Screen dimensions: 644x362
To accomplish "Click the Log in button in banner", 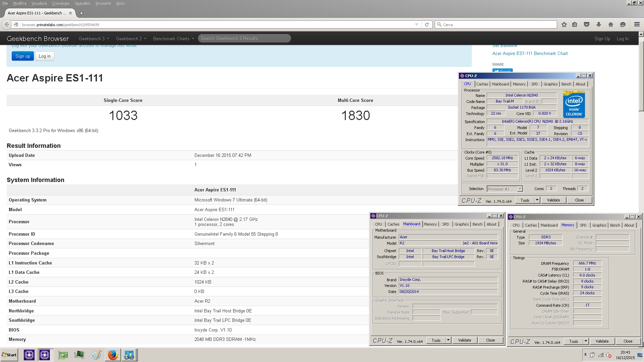I will click(45, 56).
